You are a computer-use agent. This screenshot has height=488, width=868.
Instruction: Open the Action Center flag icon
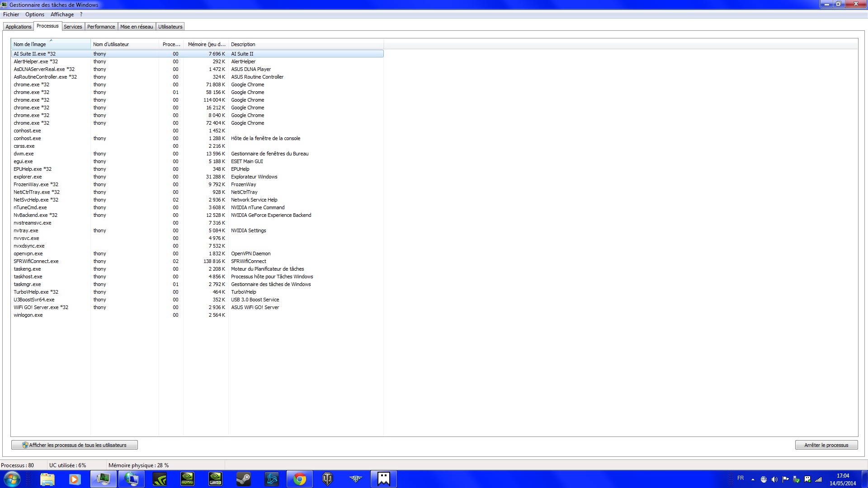click(x=785, y=479)
